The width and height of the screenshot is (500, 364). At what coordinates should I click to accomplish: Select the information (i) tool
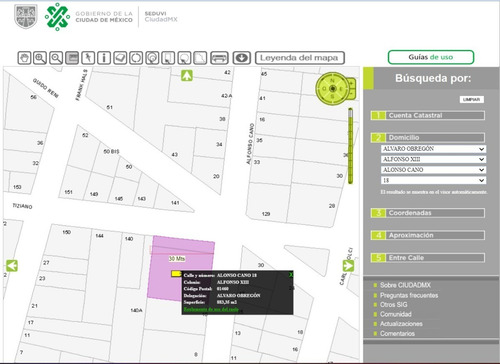click(x=104, y=58)
